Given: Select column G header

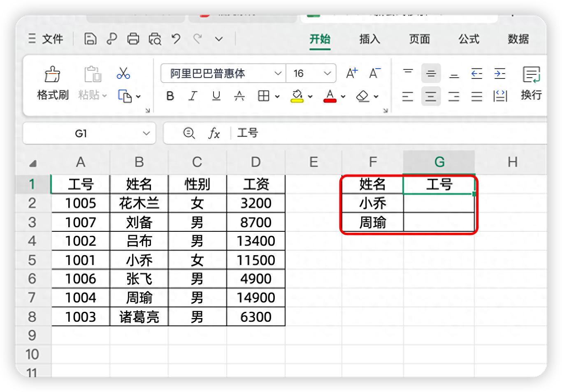Looking at the screenshot, I should (x=439, y=162).
